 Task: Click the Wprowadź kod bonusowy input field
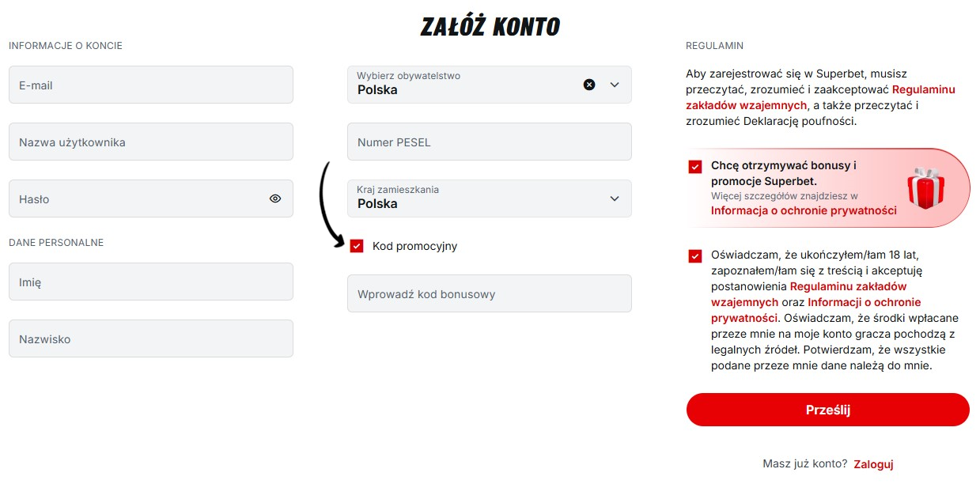pyautogui.click(x=490, y=293)
